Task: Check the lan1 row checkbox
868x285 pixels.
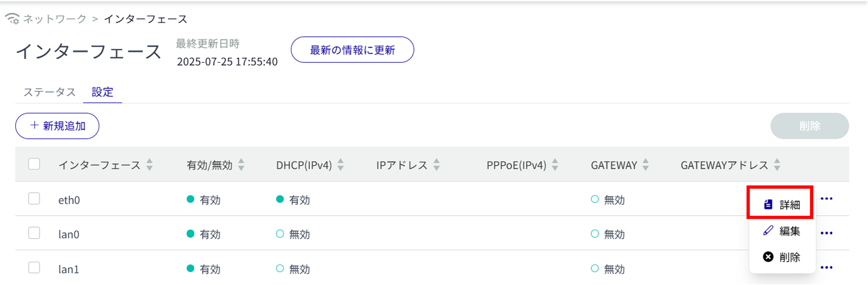Action: click(34, 268)
